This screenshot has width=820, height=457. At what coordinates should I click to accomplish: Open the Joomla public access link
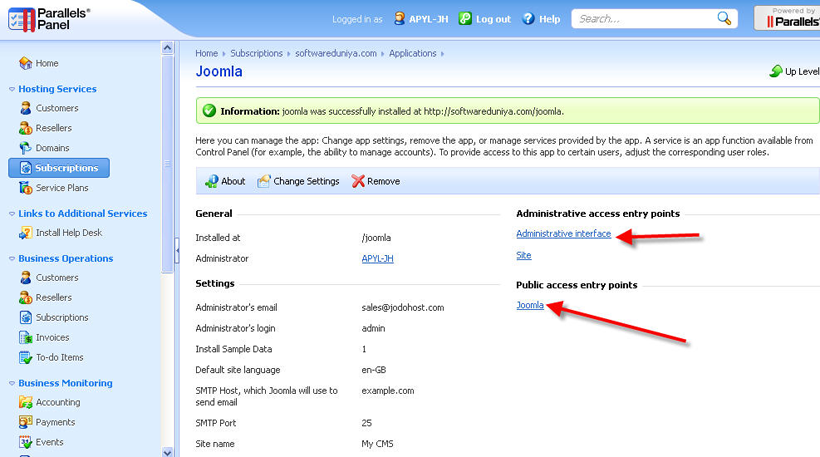(x=530, y=305)
